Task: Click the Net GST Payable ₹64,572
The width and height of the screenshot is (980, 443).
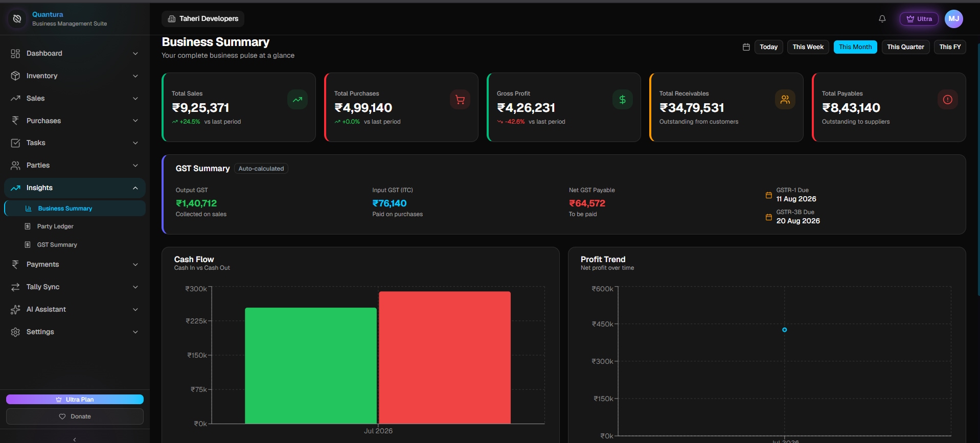Action: pyautogui.click(x=587, y=203)
